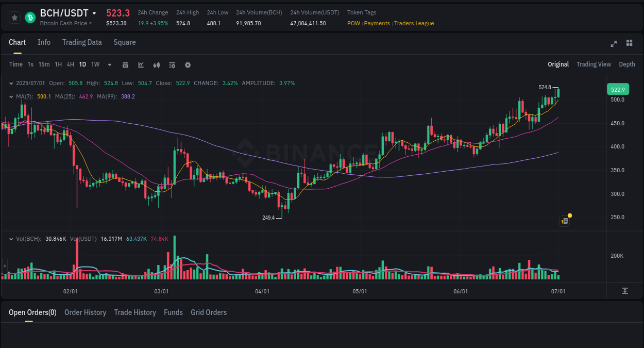This screenshot has height=348, width=644.
Task: Expand the Time interval selector options
Action: pos(16,64)
